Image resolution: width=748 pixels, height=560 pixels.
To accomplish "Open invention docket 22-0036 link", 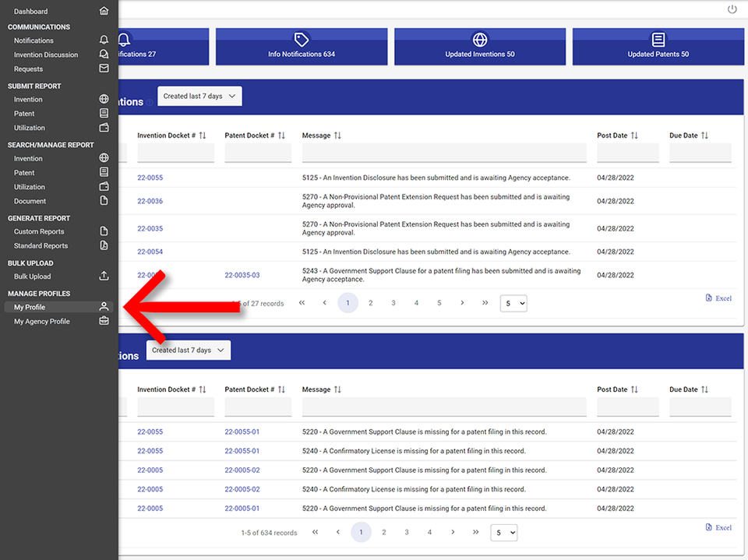I will click(x=150, y=202).
